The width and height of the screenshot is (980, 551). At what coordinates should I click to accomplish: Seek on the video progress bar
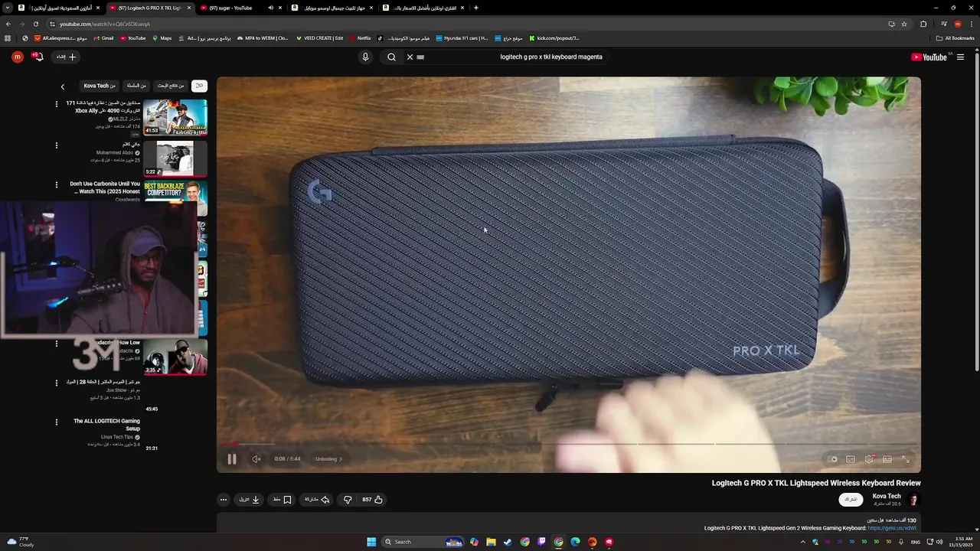[x=568, y=444]
